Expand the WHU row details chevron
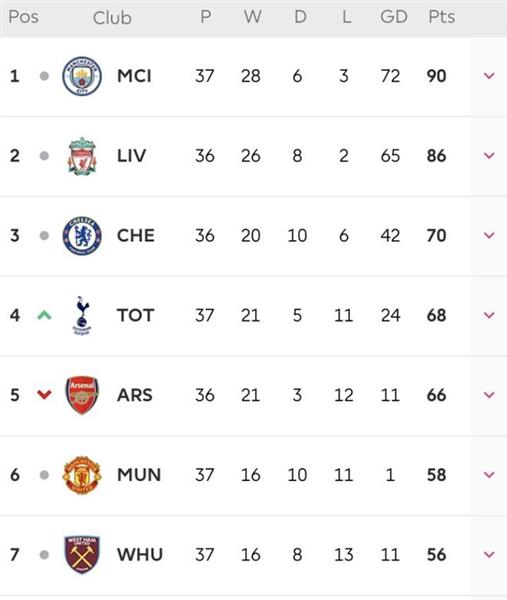Image resolution: width=507 pixels, height=600 pixels. click(x=489, y=554)
